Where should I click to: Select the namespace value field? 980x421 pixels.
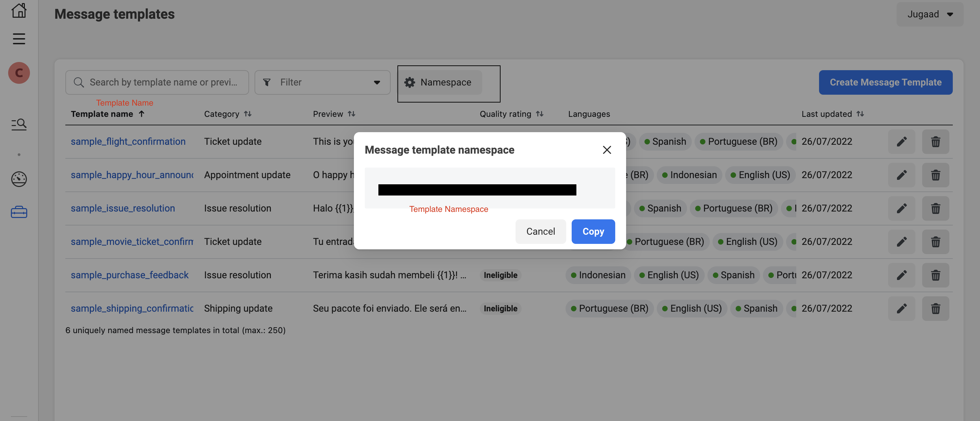click(x=489, y=188)
